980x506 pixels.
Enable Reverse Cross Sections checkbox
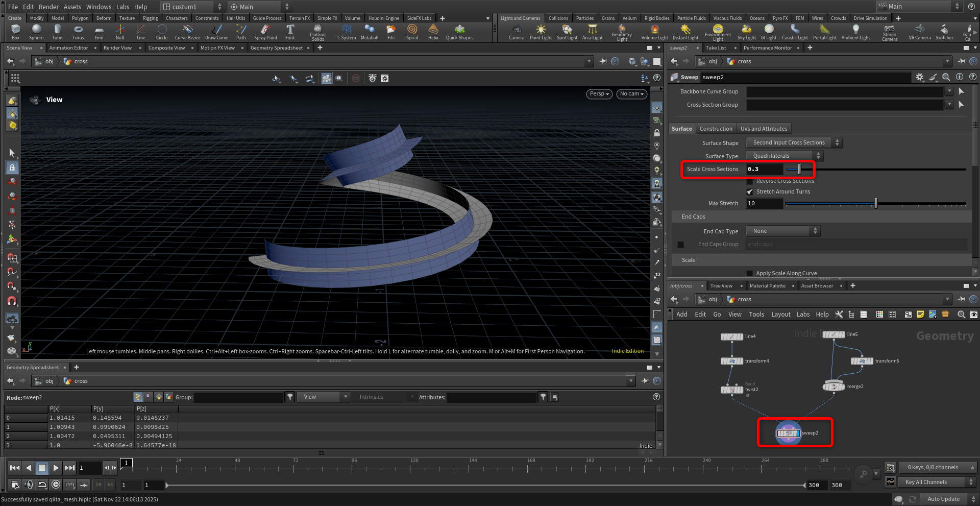749,181
